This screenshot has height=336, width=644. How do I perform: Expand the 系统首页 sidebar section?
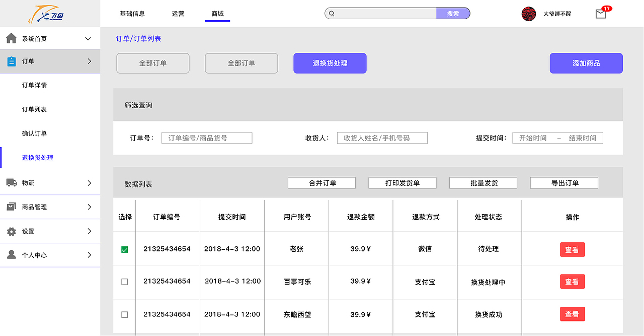click(88, 38)
